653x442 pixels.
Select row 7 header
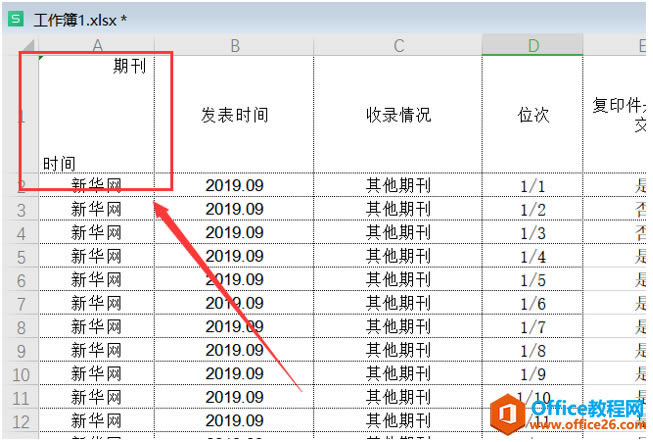(x=22, y=303)
